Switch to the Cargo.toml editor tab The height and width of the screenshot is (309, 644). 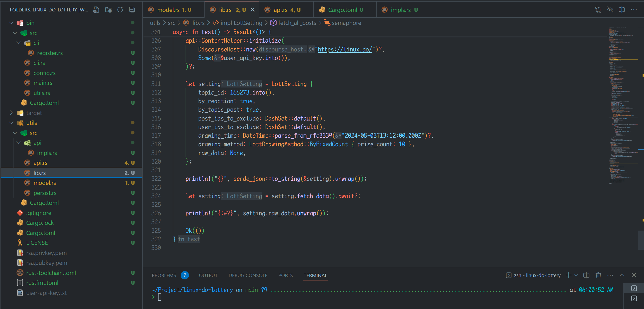click(345, 10)
